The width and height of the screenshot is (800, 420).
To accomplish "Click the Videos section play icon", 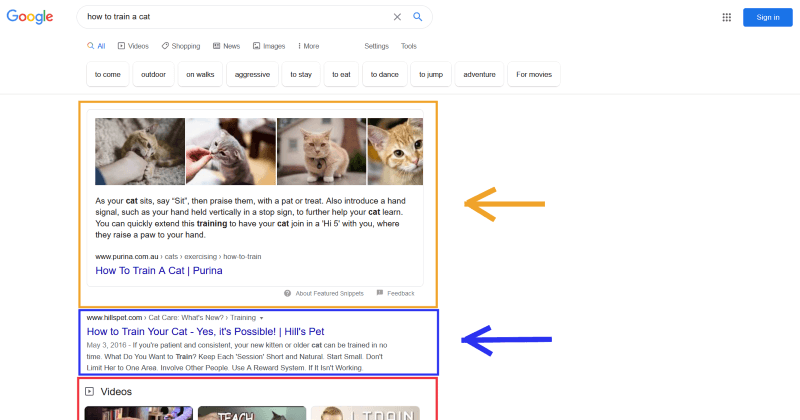I will (89, 391).
